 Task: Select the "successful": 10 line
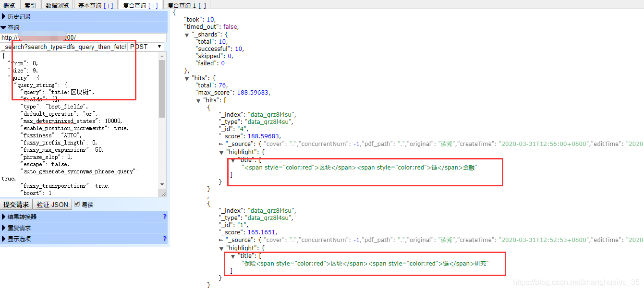click(x=220, y=48)
